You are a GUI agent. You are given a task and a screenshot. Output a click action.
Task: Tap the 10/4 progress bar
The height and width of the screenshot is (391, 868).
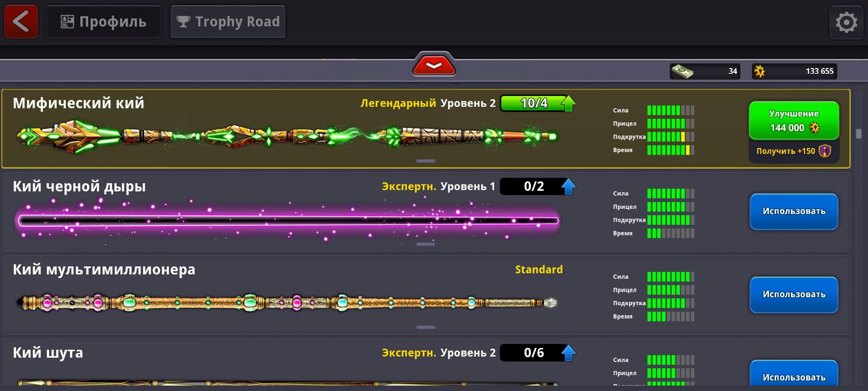tap(534, 103)
